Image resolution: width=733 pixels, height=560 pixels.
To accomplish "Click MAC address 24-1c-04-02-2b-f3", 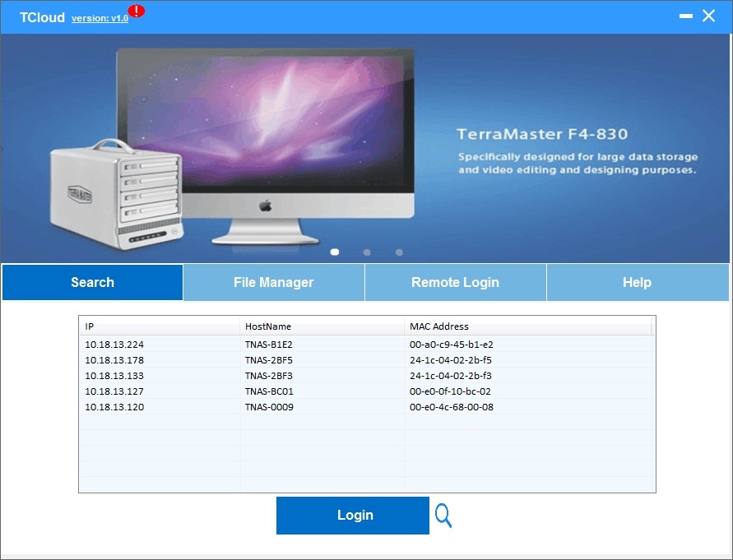I will click(x=451, y=376).
